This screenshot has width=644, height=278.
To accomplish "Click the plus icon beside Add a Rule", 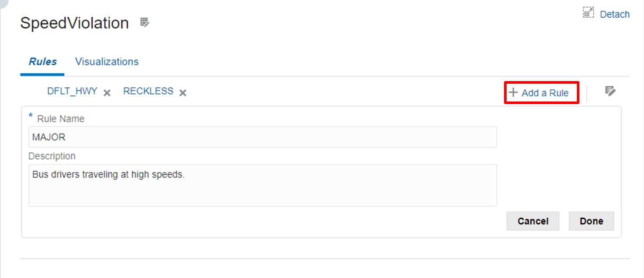I will (514, 92).
